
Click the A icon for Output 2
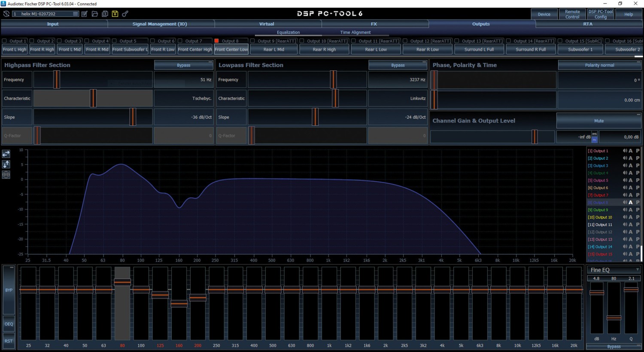tap(631, 158)
